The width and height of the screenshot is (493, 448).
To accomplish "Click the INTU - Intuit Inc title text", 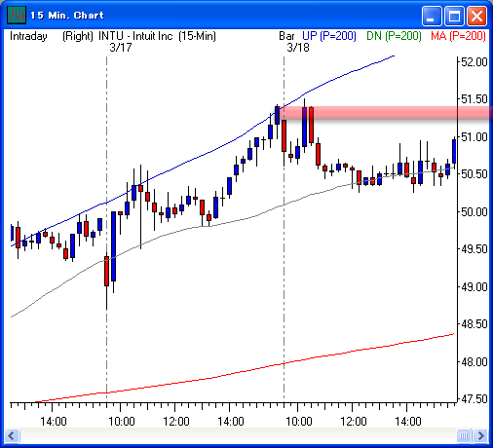I will point(135,36).
